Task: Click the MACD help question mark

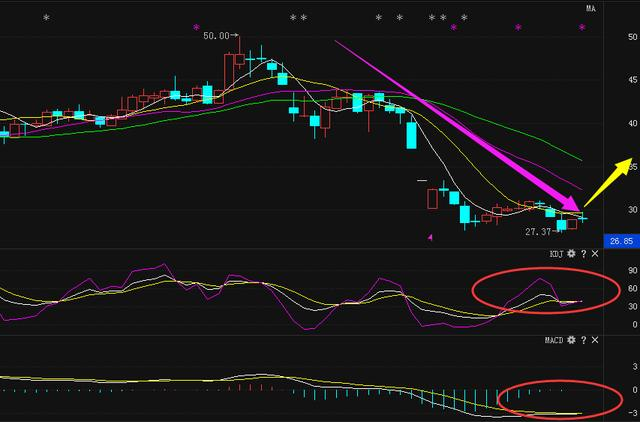Action: click(x=583, y=340)
